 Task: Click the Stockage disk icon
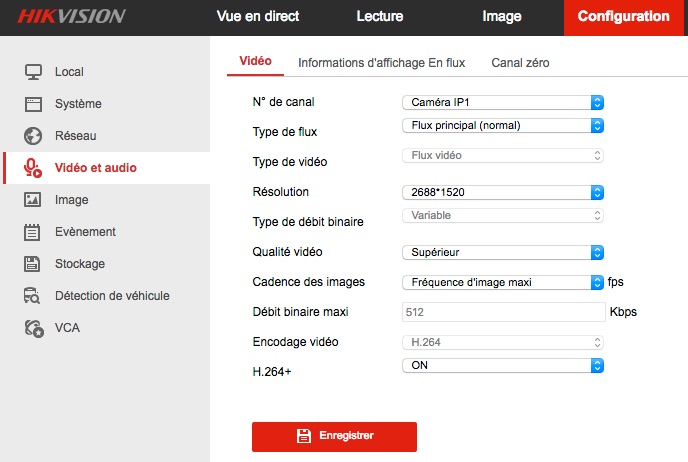tap(33, 263)
